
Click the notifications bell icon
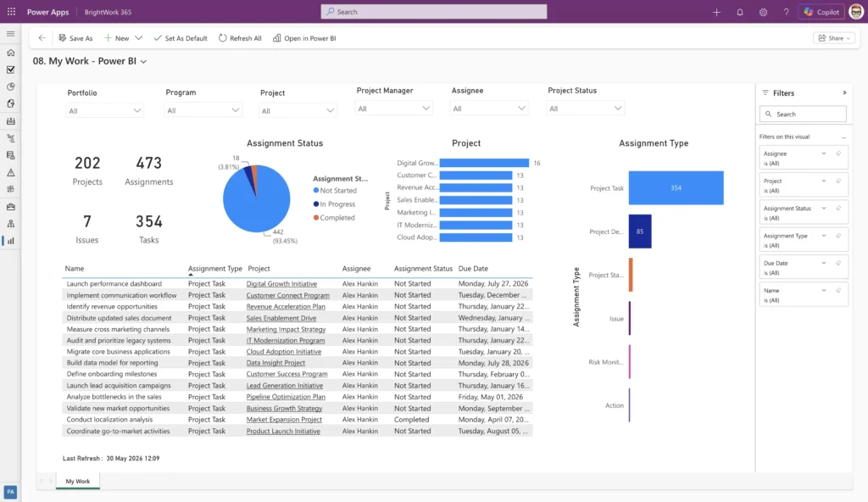click(x=739, y=12)
